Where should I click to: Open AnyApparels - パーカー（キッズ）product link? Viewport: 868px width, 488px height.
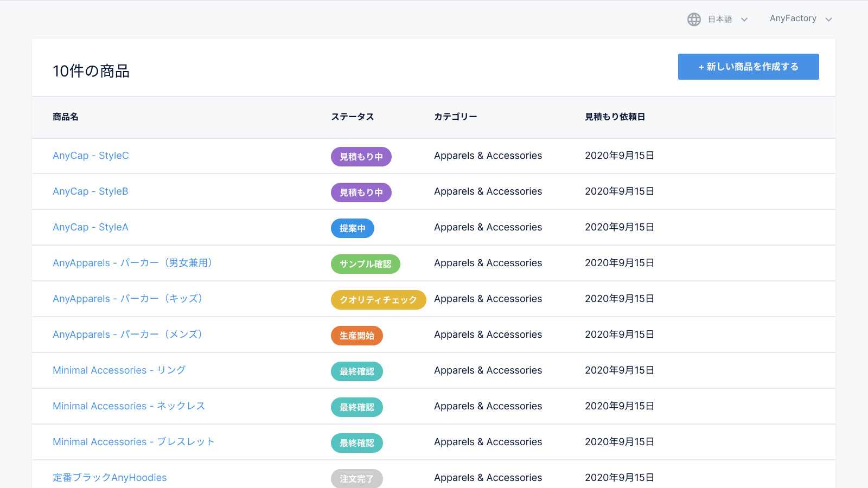pos(127,298)
